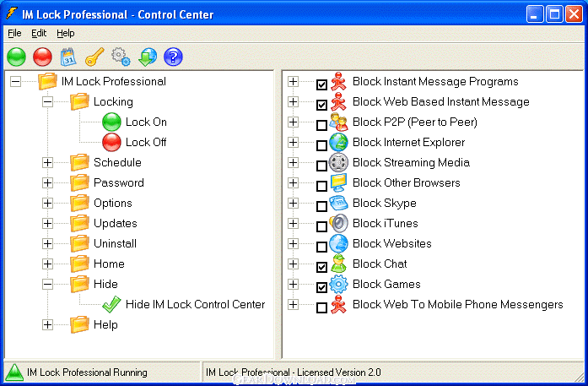
Task: Select Hide IM Lock Control Center item
Action: (195, 305)
